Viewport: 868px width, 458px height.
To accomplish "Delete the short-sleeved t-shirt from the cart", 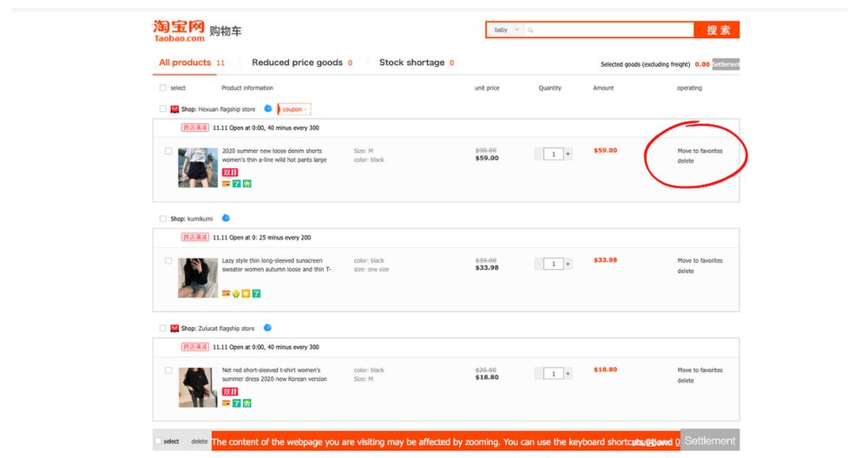I will (x=686, y=381).
